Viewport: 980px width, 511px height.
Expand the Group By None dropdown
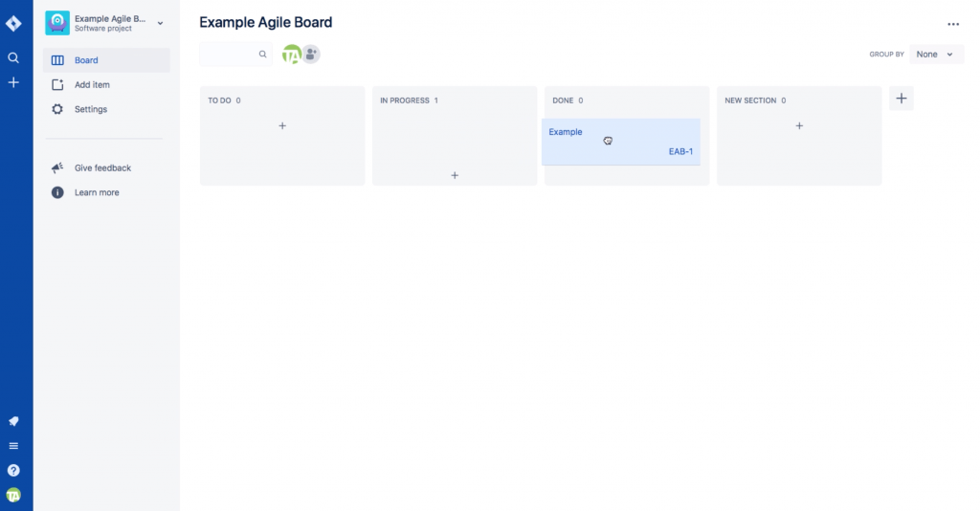point(936,55)
